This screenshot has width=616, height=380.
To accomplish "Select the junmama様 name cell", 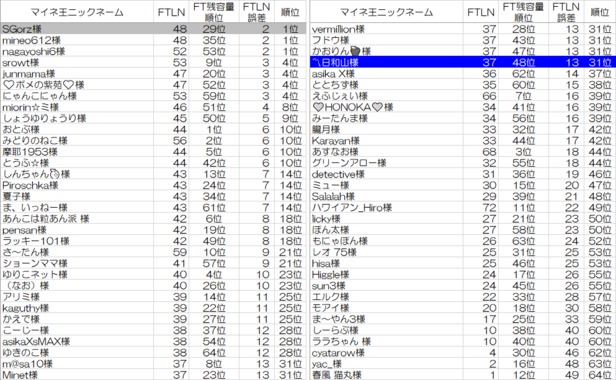I will [x=77, y=73].
